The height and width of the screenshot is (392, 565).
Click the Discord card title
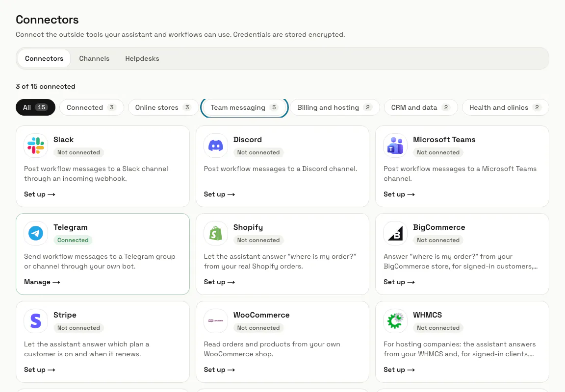click(x=248, y=140)
